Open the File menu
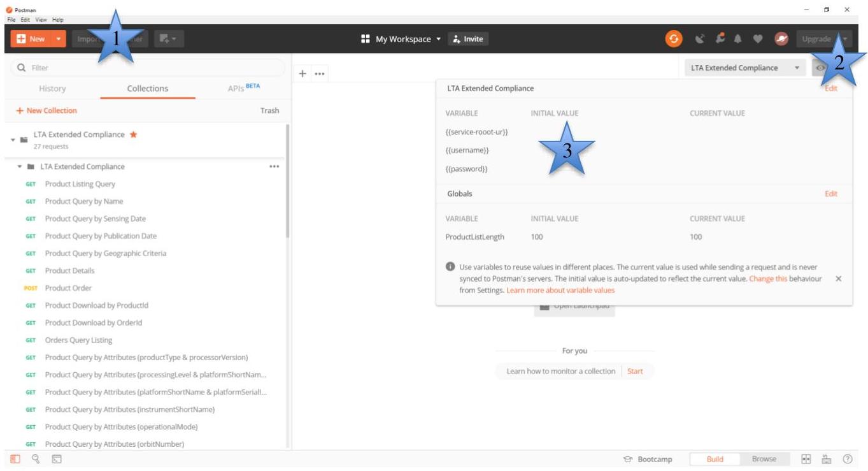This screenshot has height=471, width=868. pyautogui.click(x=11, y=20)
